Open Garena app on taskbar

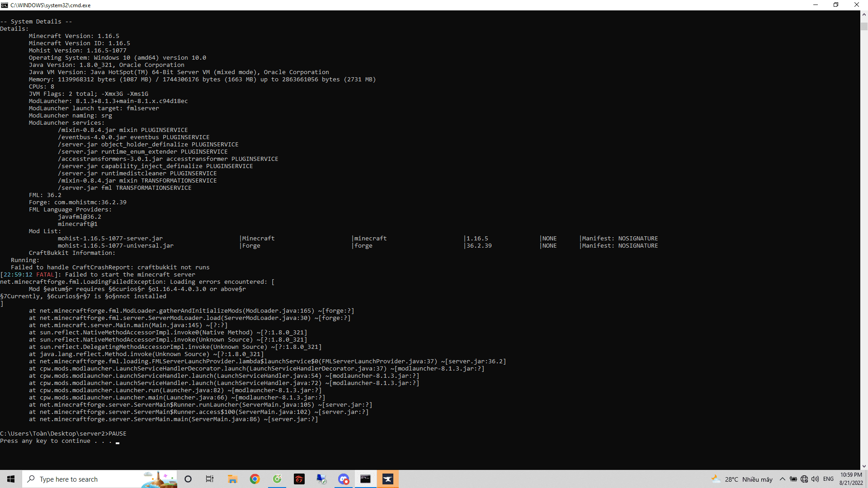[299, 479]
